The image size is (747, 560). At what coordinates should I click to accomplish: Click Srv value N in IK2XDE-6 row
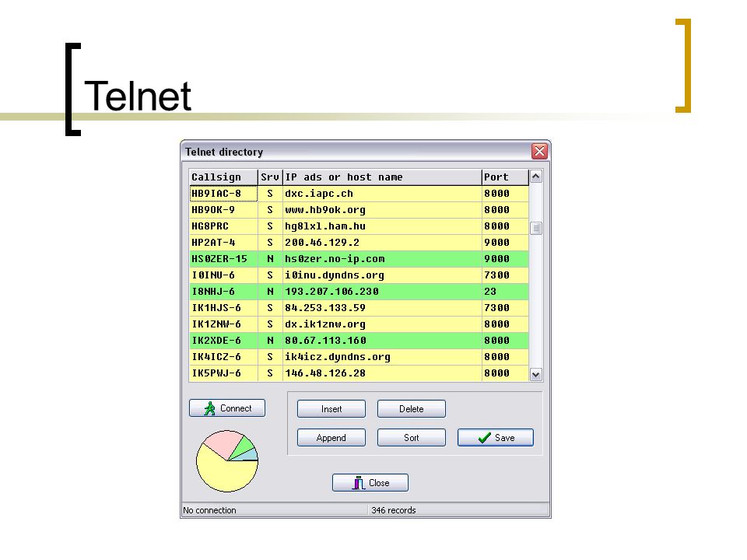point(270,341)
